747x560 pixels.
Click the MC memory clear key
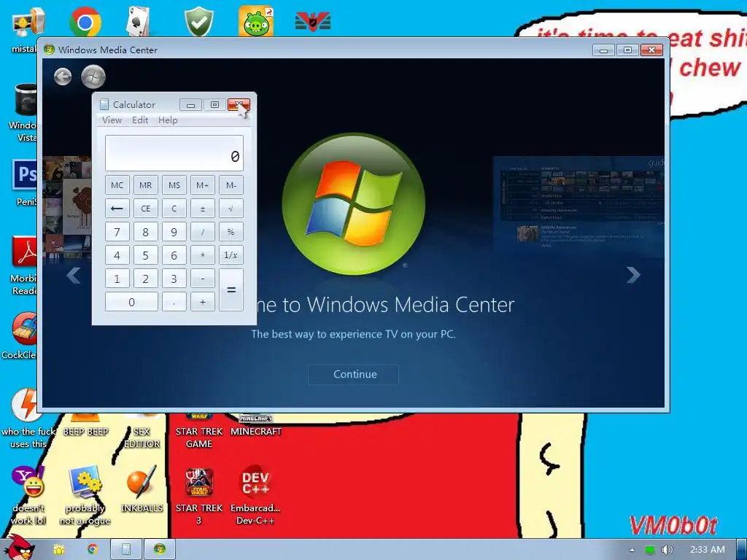[117, 185]
